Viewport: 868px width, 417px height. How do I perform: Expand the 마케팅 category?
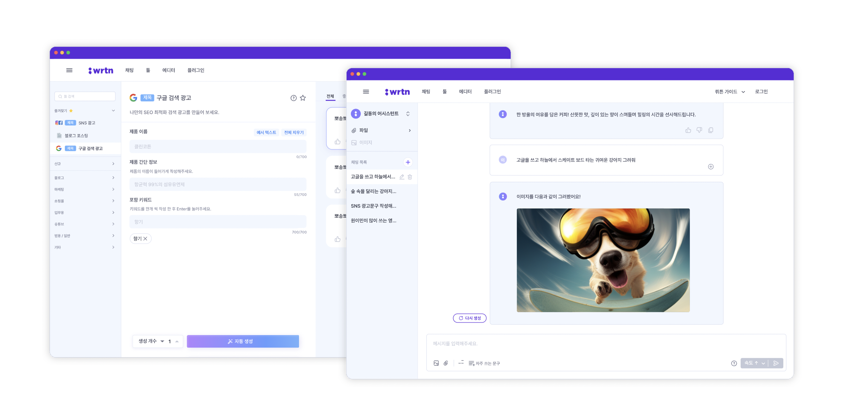[x=84, y=189]
